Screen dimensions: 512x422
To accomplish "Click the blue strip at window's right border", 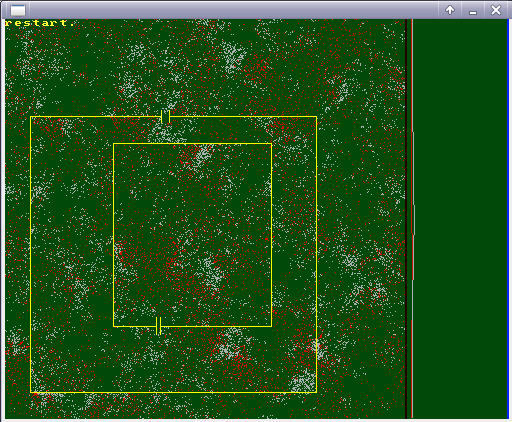I will click(508, 219).
